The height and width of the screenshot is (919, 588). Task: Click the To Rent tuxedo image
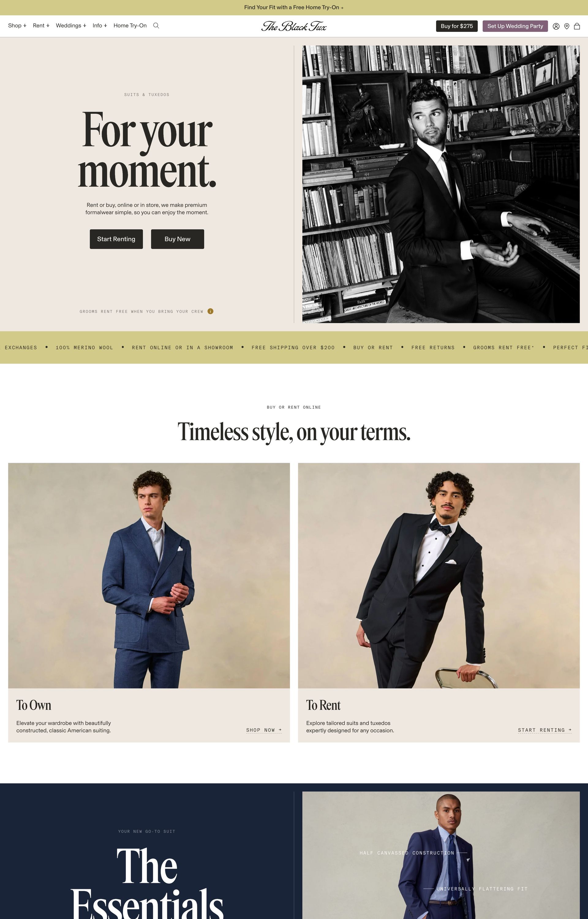click(x=439, y=575)
